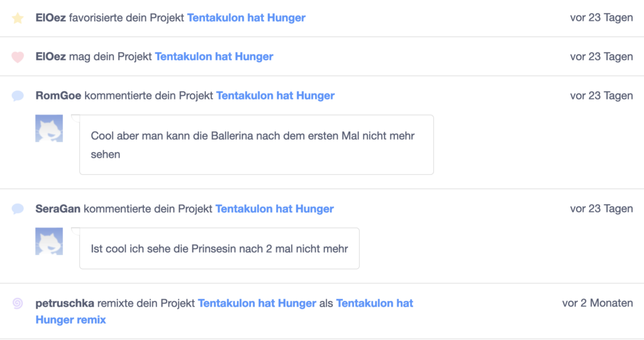Open ElOez profile from favorite notification
This screenshot has height=340, width=644.
tap(50, 18)
